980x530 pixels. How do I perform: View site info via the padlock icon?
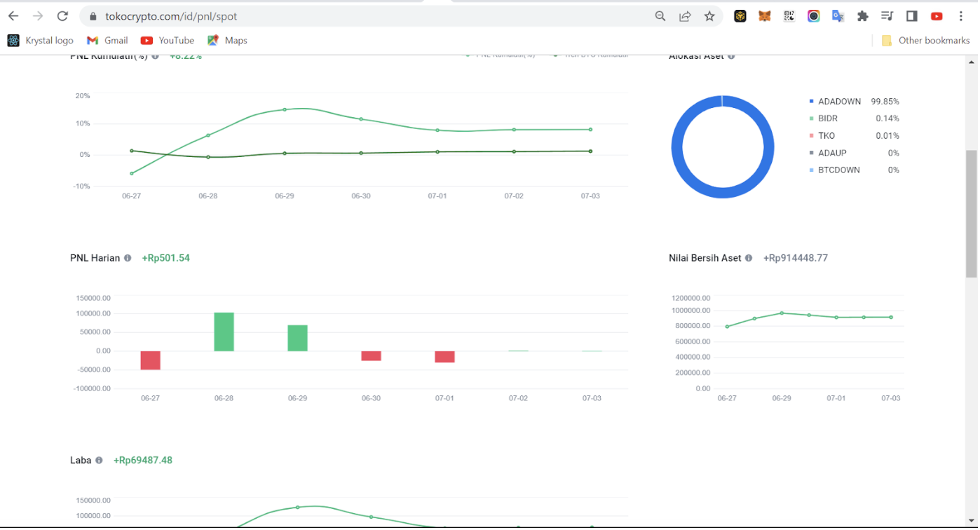(x=92, y=16)
